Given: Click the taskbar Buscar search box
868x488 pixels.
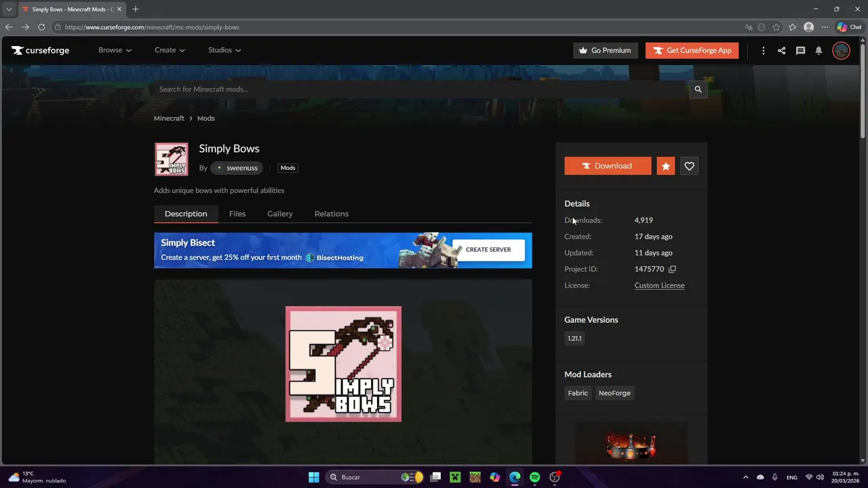Looking at the screenshot, I should [375, 477].
